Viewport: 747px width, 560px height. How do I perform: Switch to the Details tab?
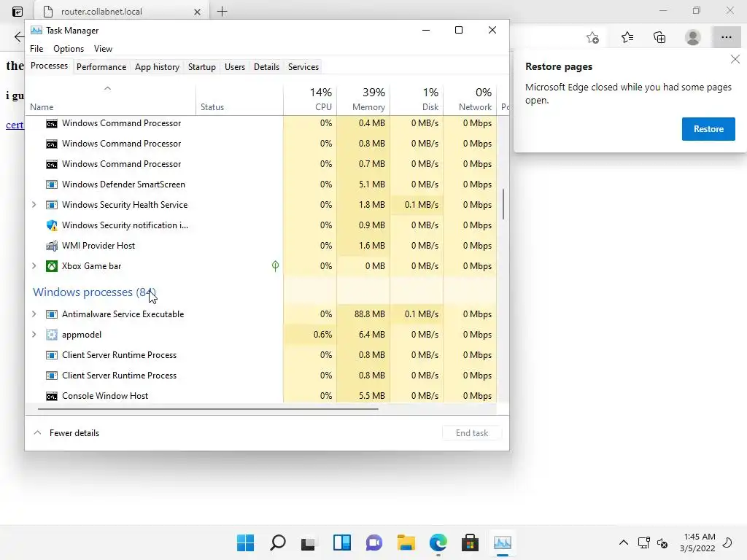266,67
